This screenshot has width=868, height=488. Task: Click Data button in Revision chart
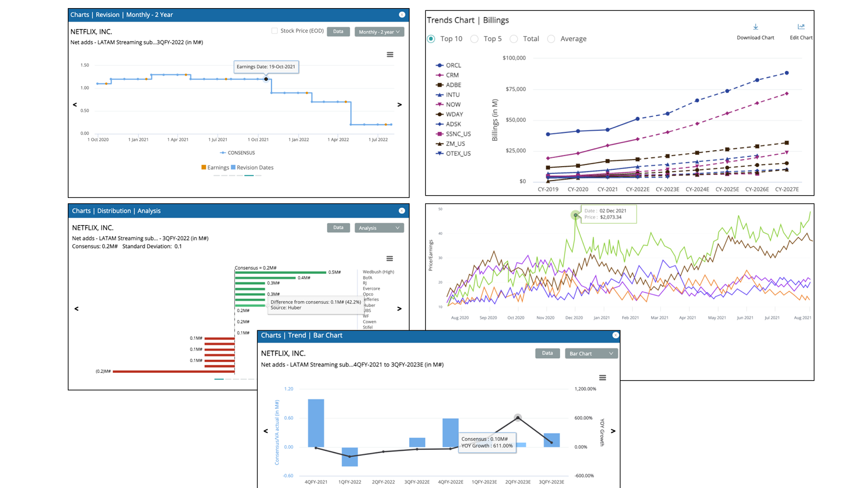[x=338, y=32]
